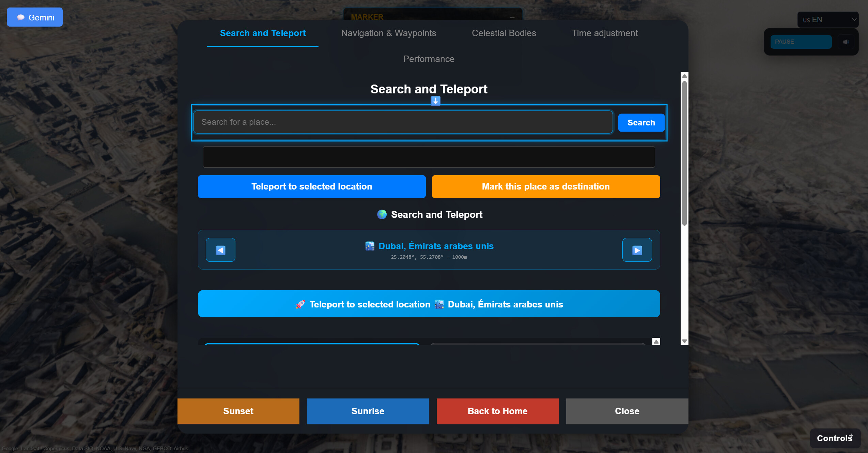Mark this place as destination
This screenshot has height=453, width=868.
coord(545,186)
